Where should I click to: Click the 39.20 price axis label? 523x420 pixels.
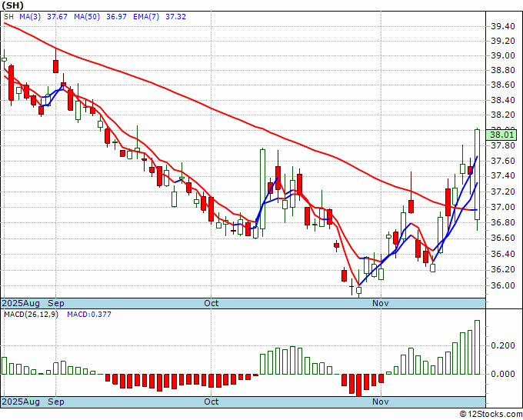tap(503, 41)
